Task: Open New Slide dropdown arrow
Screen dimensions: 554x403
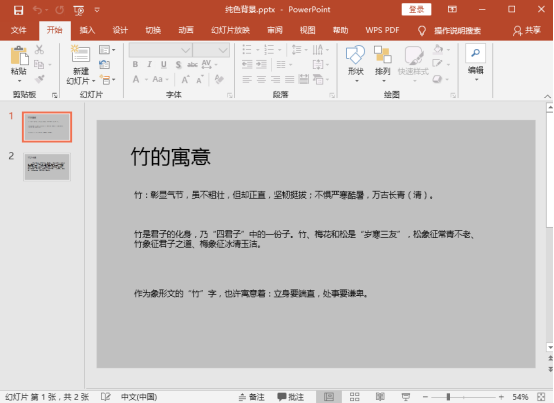Action: [93, 81]
